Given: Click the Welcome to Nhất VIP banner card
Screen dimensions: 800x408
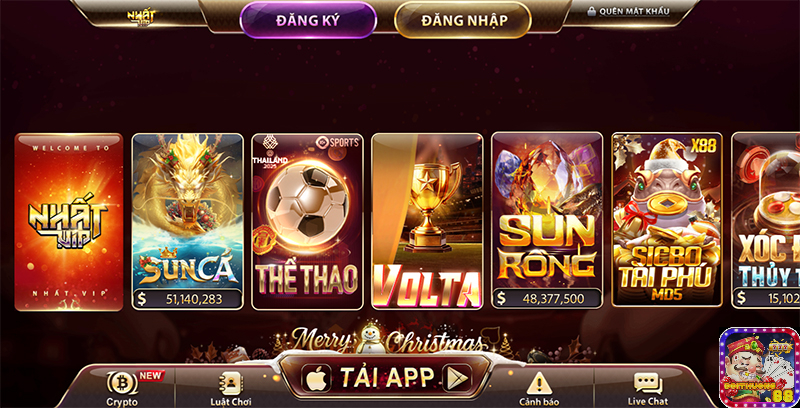Looking at the screenshot, I should 69,222.
